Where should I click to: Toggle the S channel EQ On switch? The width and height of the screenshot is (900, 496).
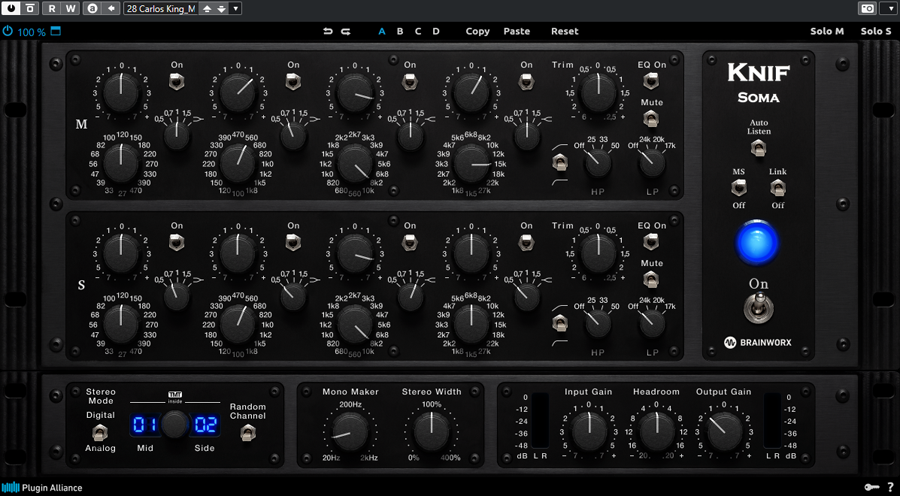tap(651, 242)
